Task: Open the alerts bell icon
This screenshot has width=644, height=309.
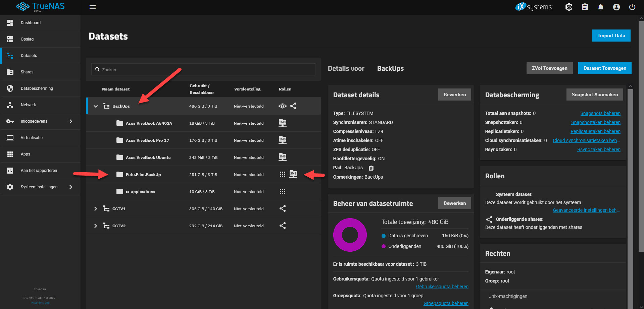Action: (x=601, y=7)
